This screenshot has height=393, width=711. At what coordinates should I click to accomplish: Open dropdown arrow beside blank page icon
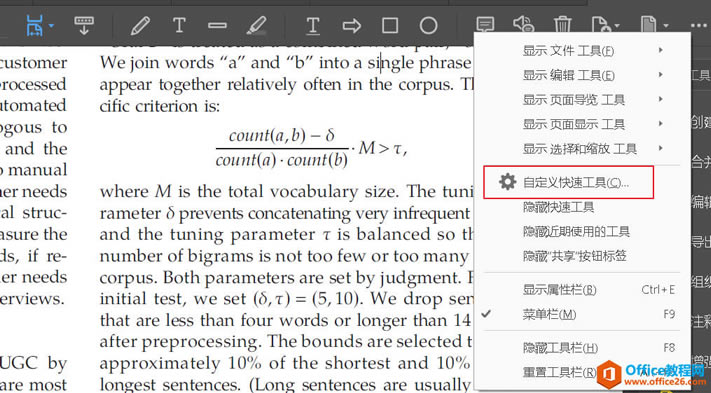(x=666, y=25)
